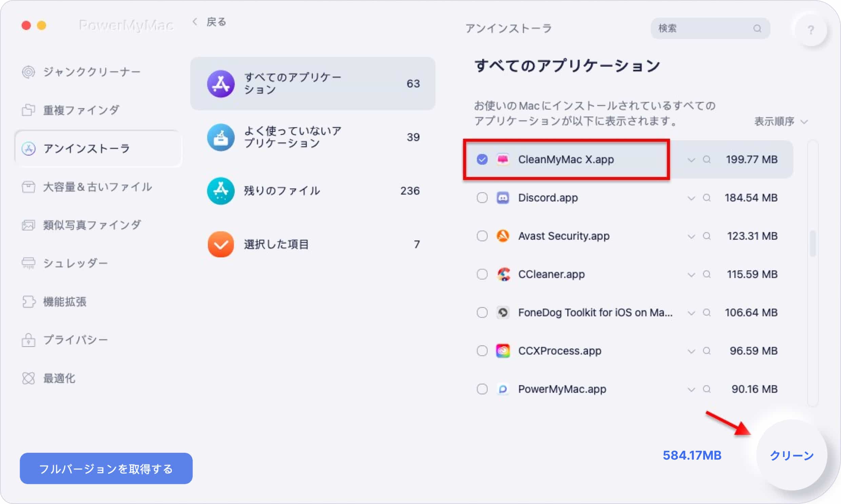Check the Discord.app checkbox

pos(482,198)
